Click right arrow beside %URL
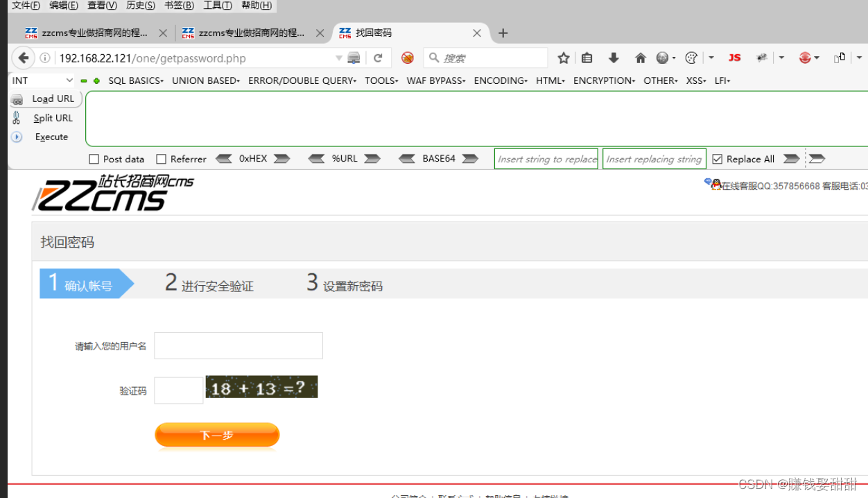 pyautogui.click(x=372, y=159)
